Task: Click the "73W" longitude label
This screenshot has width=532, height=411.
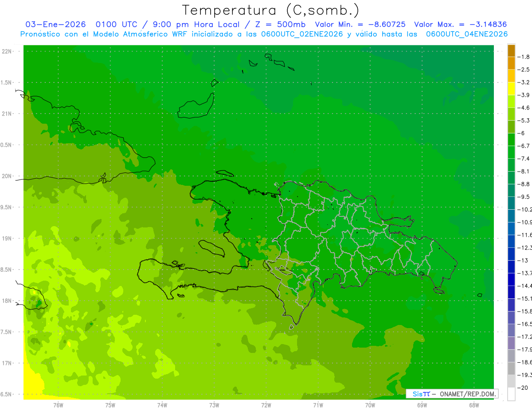Action: point(214,405)
